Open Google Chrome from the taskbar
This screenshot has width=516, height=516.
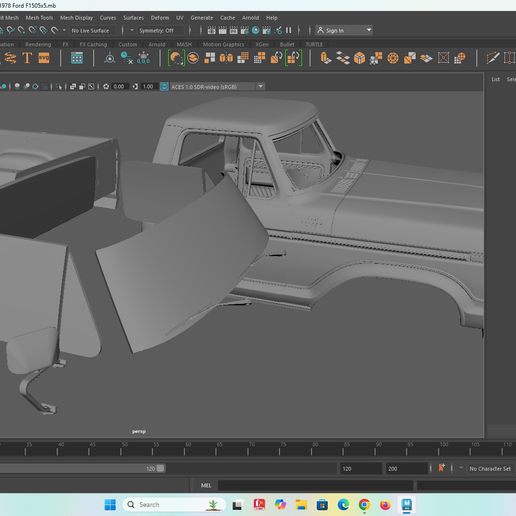364,505
